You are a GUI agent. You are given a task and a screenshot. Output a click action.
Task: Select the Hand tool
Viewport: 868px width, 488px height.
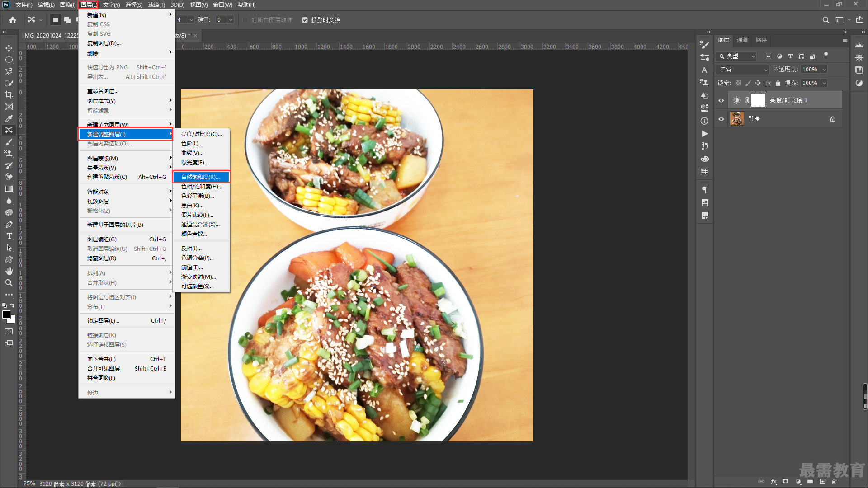pyautogui.click(x=9, y=271)
